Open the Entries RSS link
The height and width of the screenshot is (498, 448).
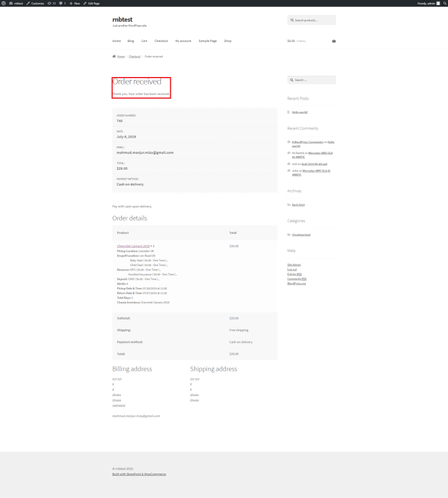point(294,274)
